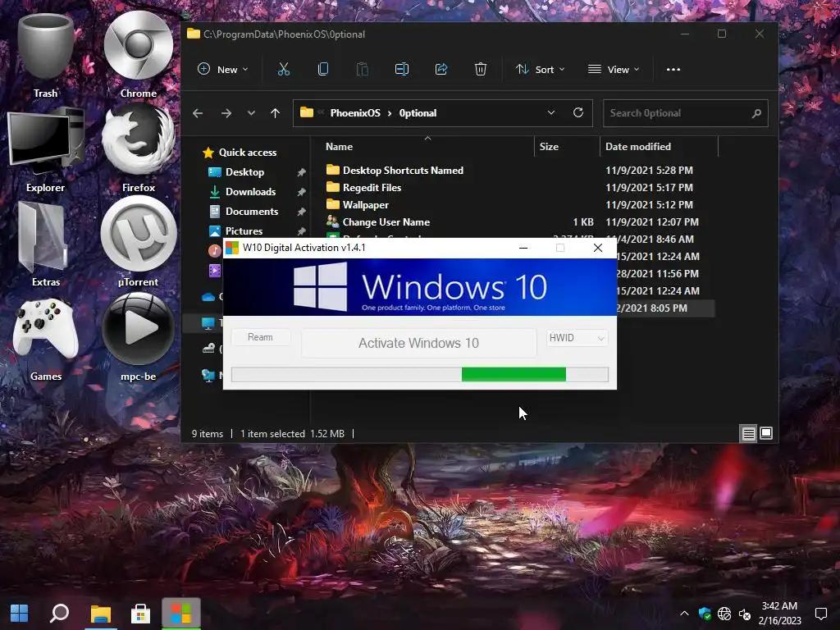Expand the recent locations chevron

click(x=251, y=113)
